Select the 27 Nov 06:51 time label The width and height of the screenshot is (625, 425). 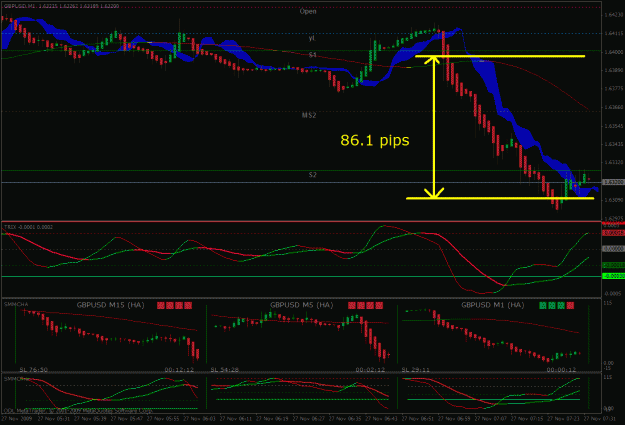tap(418, 419)
